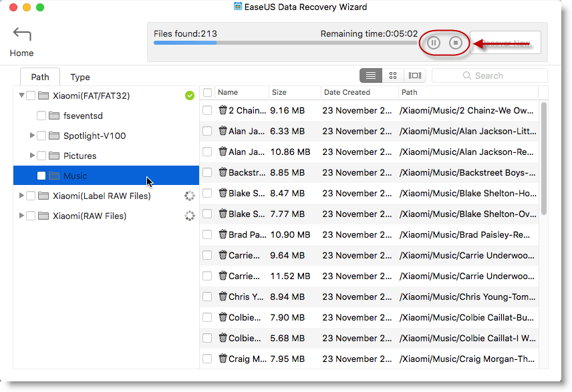The image size is (572, 392).
Task: Click trash icon of 2 Chainz file
Action: point(223,110)
